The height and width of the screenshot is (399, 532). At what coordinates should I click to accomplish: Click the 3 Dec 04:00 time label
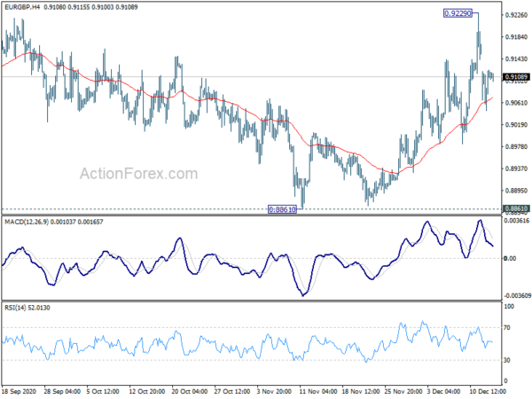444,391
